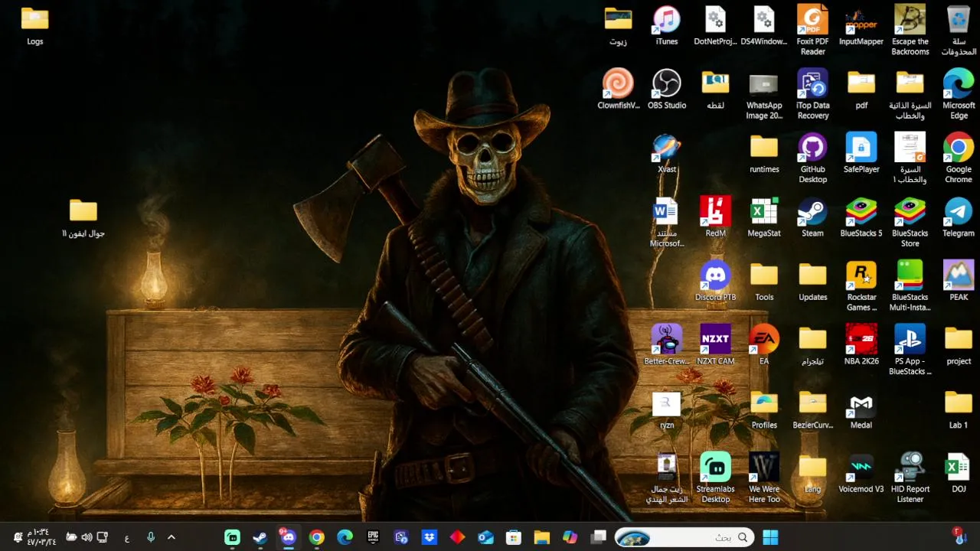This screenshot has width=980, height=551.
Task: Select the Better-CrewLink desktop icon
Action: [666, 345]
